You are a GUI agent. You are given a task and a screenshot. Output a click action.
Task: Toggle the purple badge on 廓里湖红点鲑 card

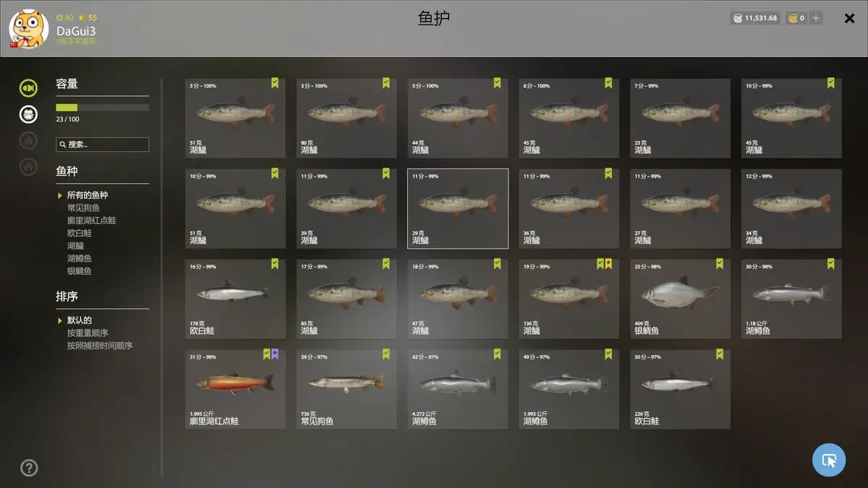coord(275,354)
